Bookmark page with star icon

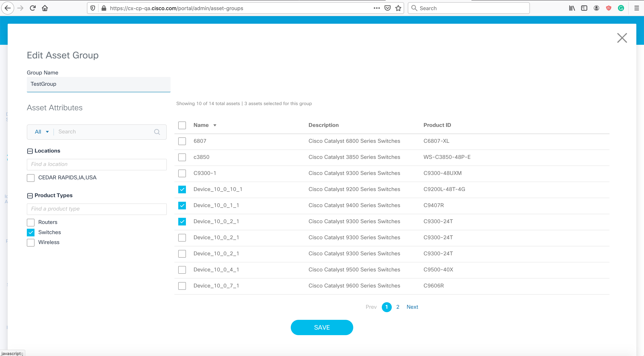[398, 8]
